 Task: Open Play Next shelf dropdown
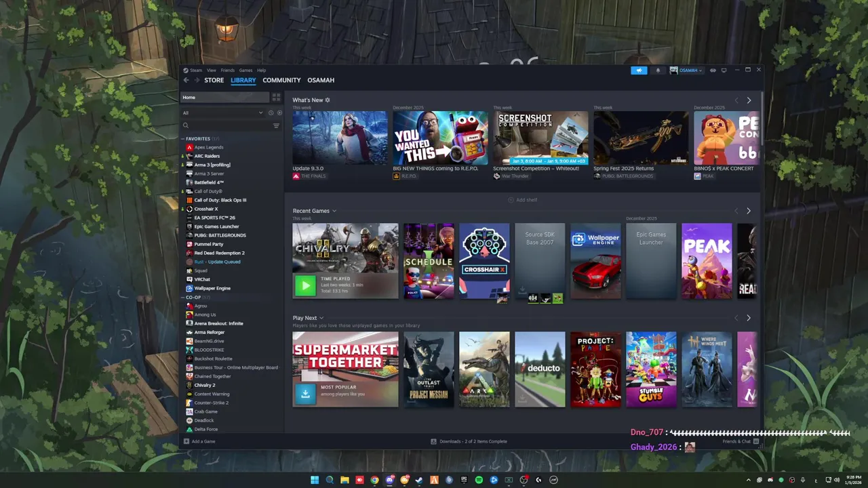pyautogui.click(x=321, y=318)
